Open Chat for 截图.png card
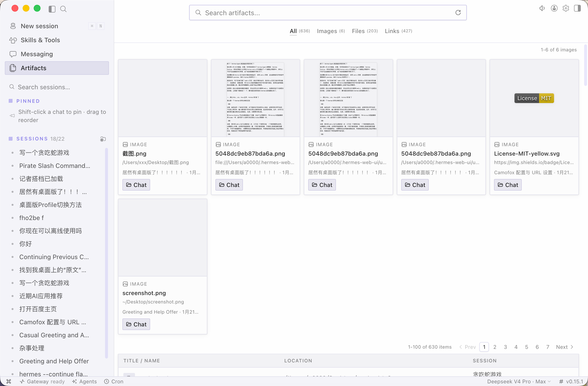The width and height of the screenshot is (588, 386). coord(136,185)
